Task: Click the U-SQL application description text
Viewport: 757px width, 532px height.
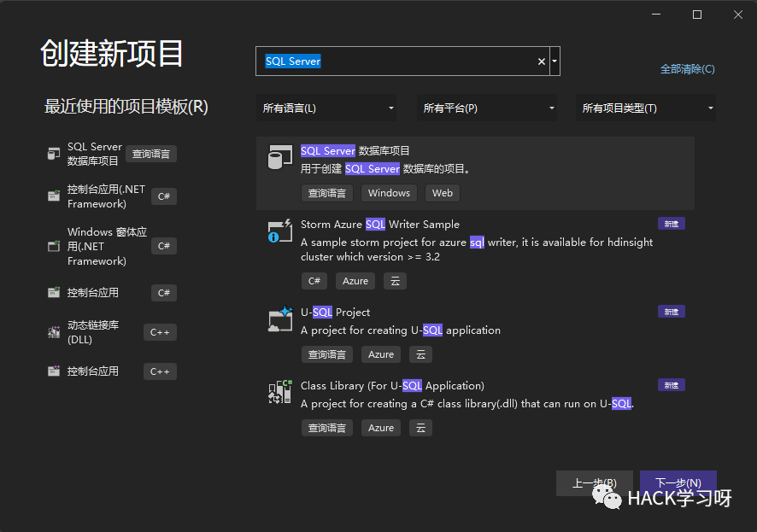Action: point(400,330)
